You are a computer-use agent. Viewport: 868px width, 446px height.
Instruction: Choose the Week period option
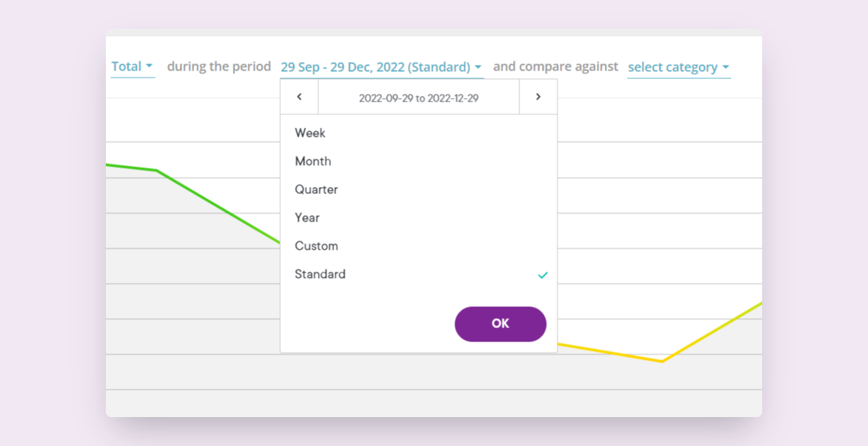pyautogui.click(x=418, y=133)
